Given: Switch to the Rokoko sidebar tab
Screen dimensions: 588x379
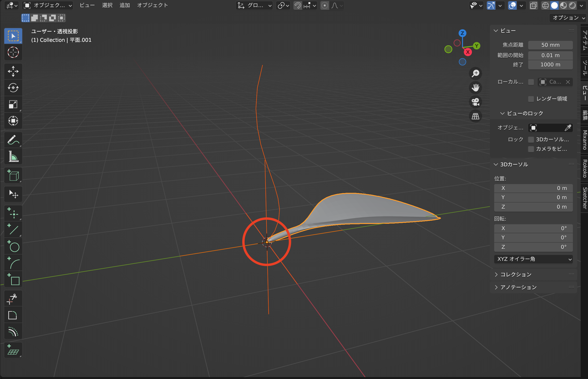Looking at the screenshot, I should coord(584,168).
